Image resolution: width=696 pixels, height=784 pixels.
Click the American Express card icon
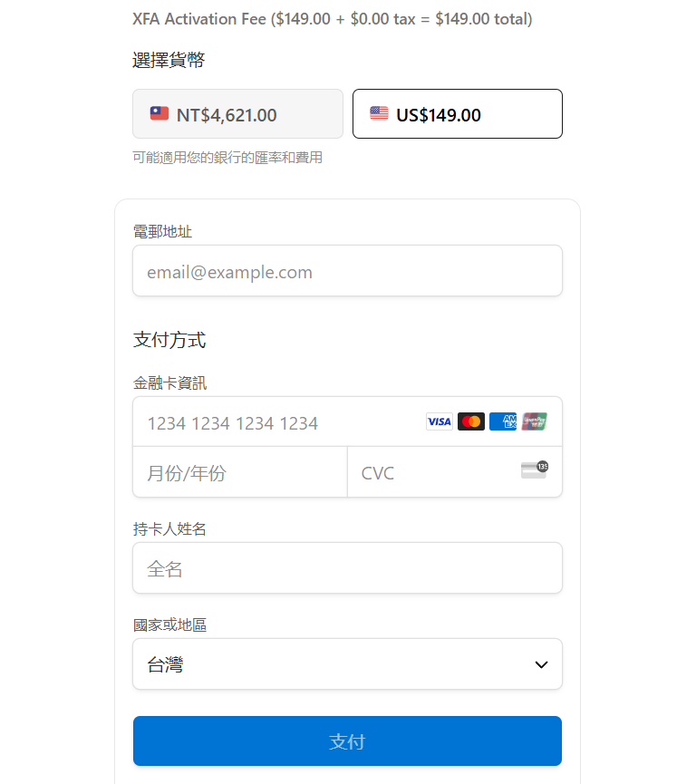pos(502,421)
